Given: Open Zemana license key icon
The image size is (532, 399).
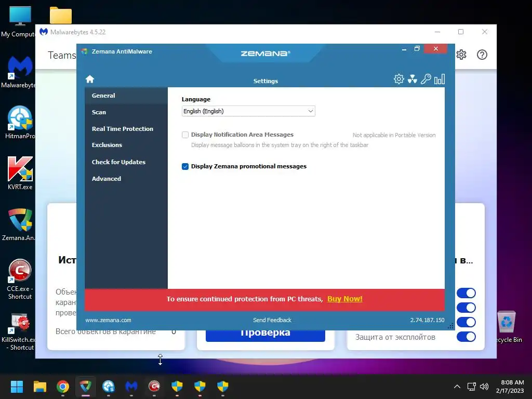Looking at the screenshot, I should click(426, 79).
